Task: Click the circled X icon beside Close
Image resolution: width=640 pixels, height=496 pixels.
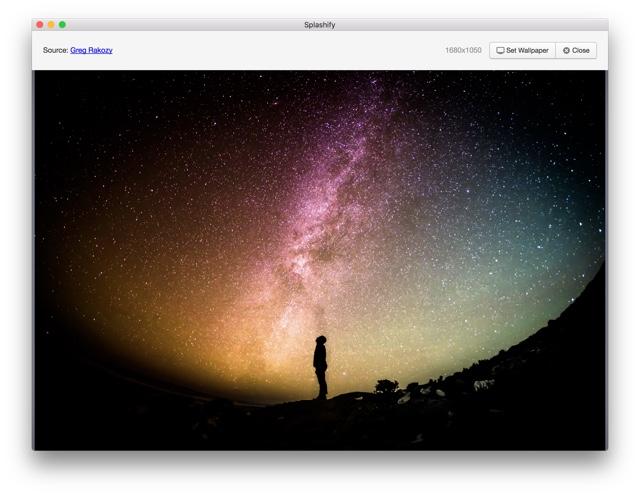Action: tap(566, 50)
